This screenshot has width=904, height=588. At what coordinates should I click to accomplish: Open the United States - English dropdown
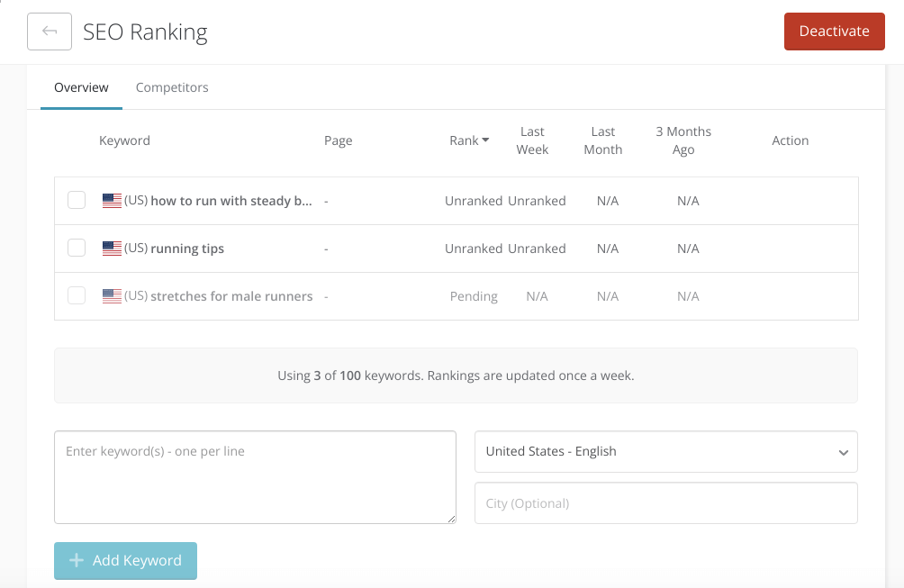click(x=665, y=452)
